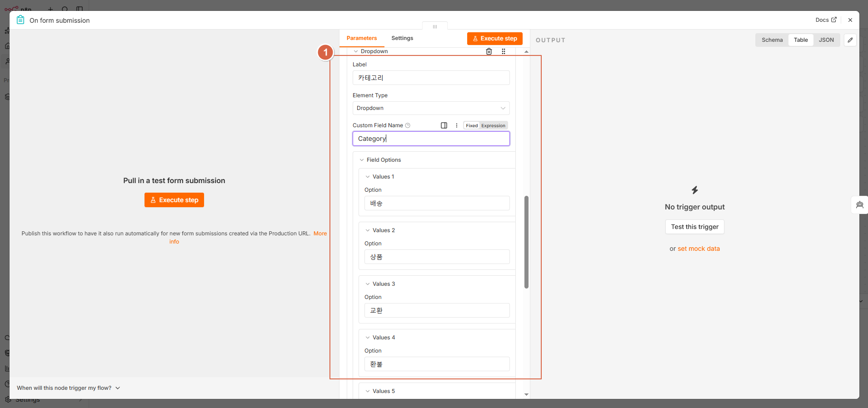
Task: Grab the drag handle of Dropdown element
Action: pyautogui.click(x=504, y=51)
